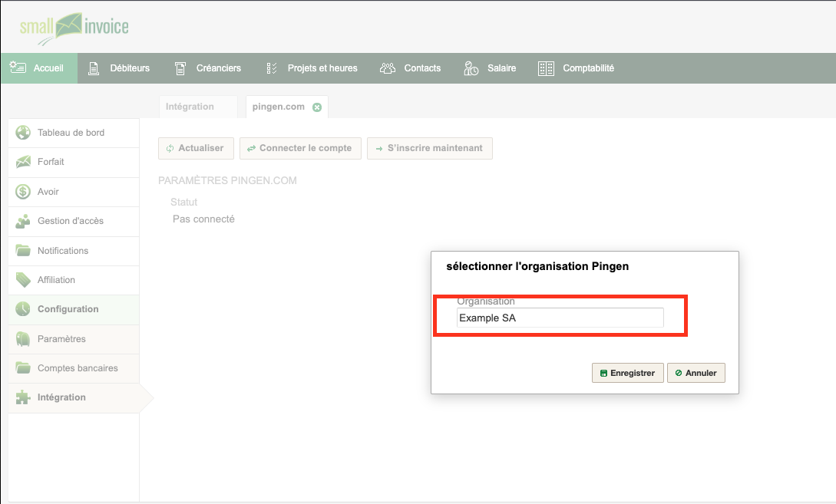This screenshot has width=836, height=504.
Task: Close the pingen.com tab
Action: point(317,107)
